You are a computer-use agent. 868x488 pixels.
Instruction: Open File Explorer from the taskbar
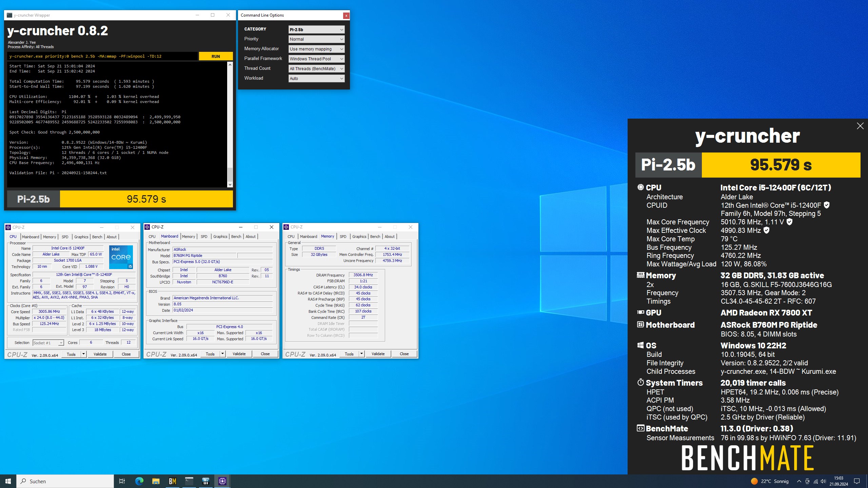pos(156,481)
